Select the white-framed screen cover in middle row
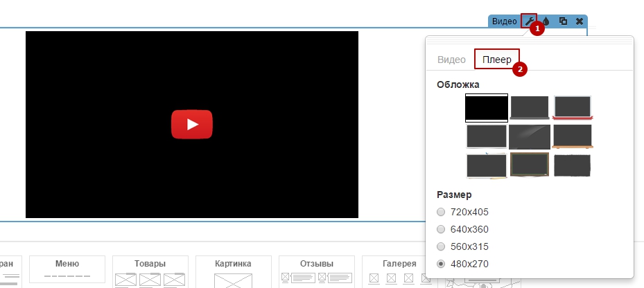 (x=486, y=136)
